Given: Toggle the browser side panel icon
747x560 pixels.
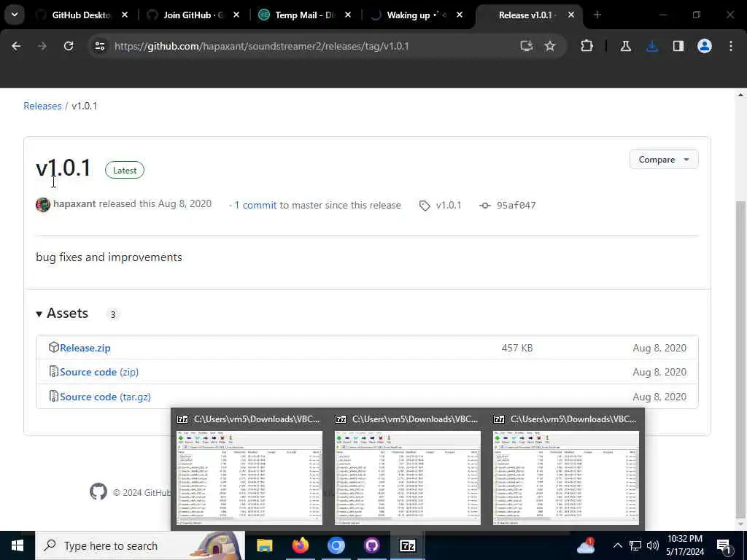Looking at the screenshot, I should (x=678, y=46).
